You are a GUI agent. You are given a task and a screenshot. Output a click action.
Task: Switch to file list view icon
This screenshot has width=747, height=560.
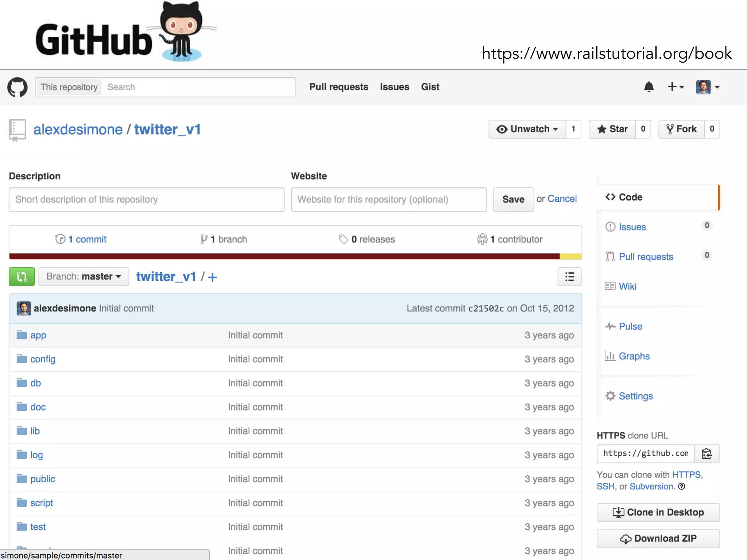[569, 277]
